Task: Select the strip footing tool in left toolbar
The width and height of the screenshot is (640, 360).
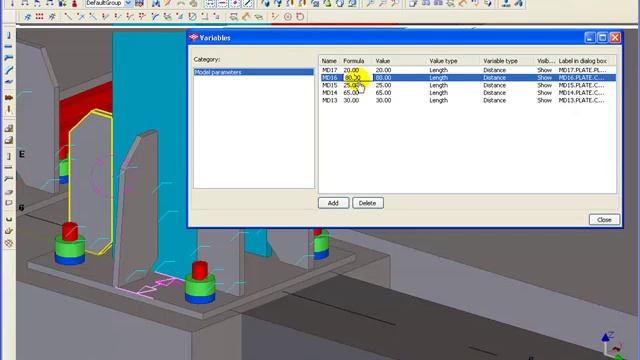Action: (x=9, y=140)
